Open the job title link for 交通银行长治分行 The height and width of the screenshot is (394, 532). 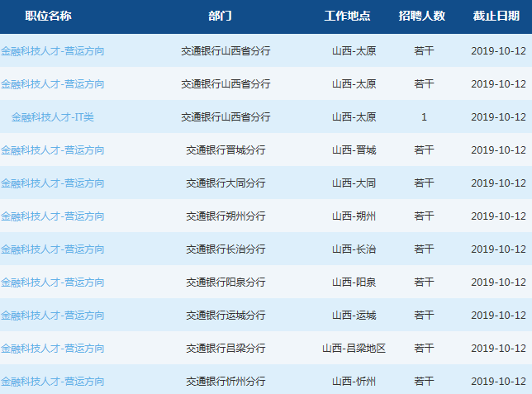[53, 249]
